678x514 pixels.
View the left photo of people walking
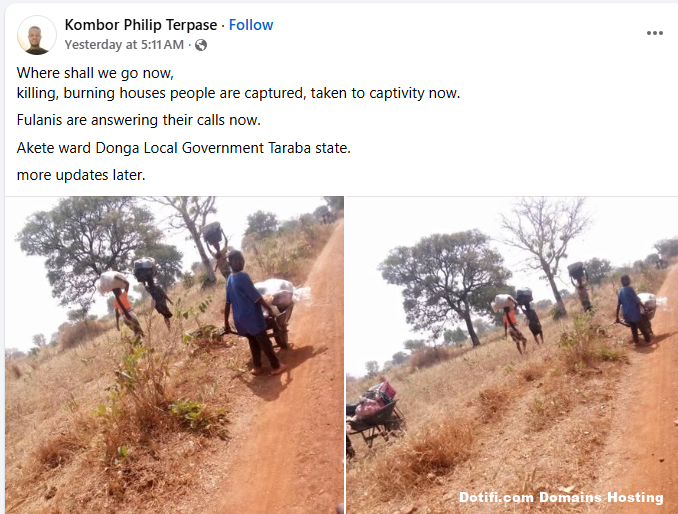pyautogui.click(x=175, y=355)
